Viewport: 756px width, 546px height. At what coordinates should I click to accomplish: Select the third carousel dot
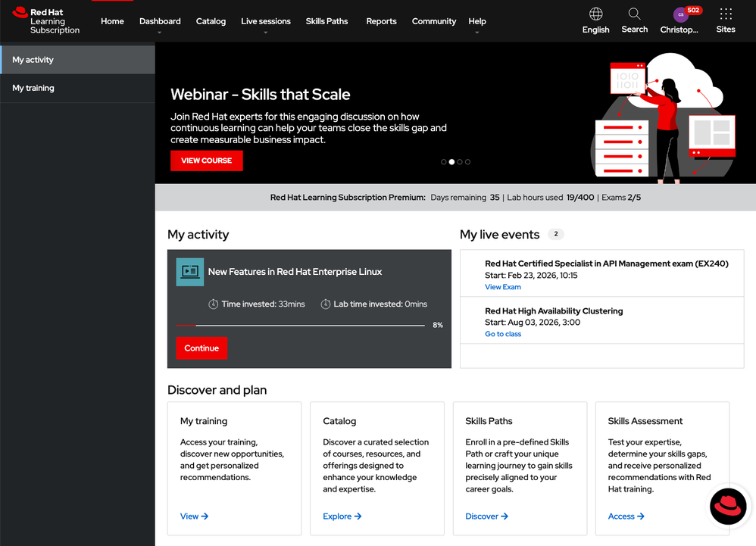click(x=460, y=162)
